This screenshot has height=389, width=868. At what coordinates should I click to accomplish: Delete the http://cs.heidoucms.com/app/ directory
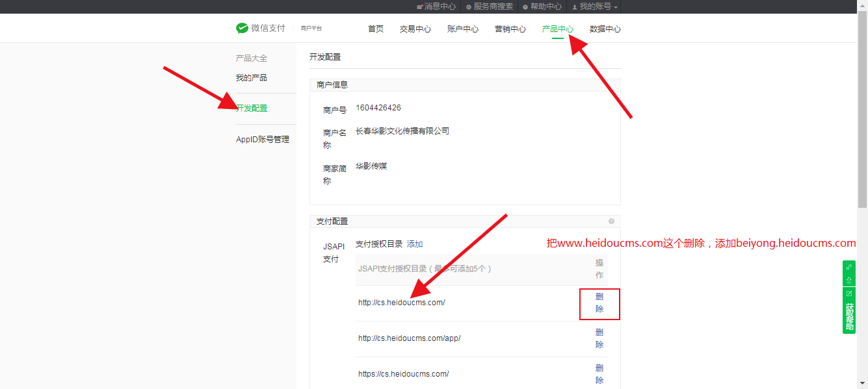click(599, 338)
